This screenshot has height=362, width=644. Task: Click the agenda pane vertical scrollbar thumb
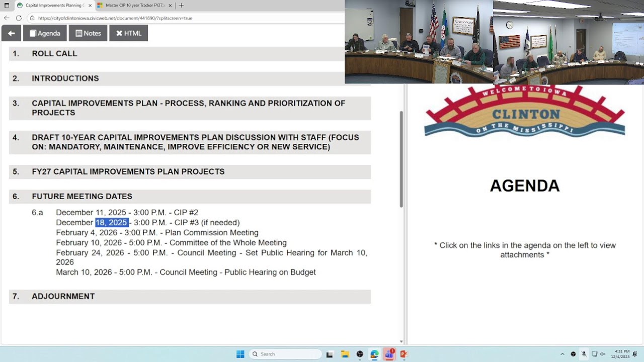click(x=401, y=159)
